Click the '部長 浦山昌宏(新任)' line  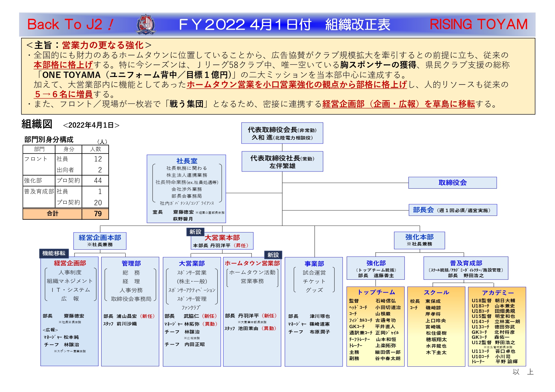point(129,316)
